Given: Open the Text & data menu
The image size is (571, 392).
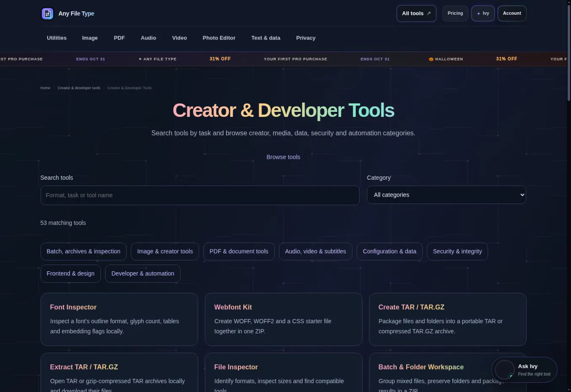Looking at the screenshot, I should 266,38.
